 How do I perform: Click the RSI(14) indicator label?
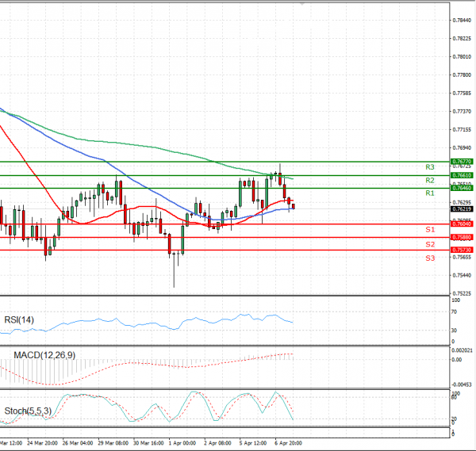[18, 319]
